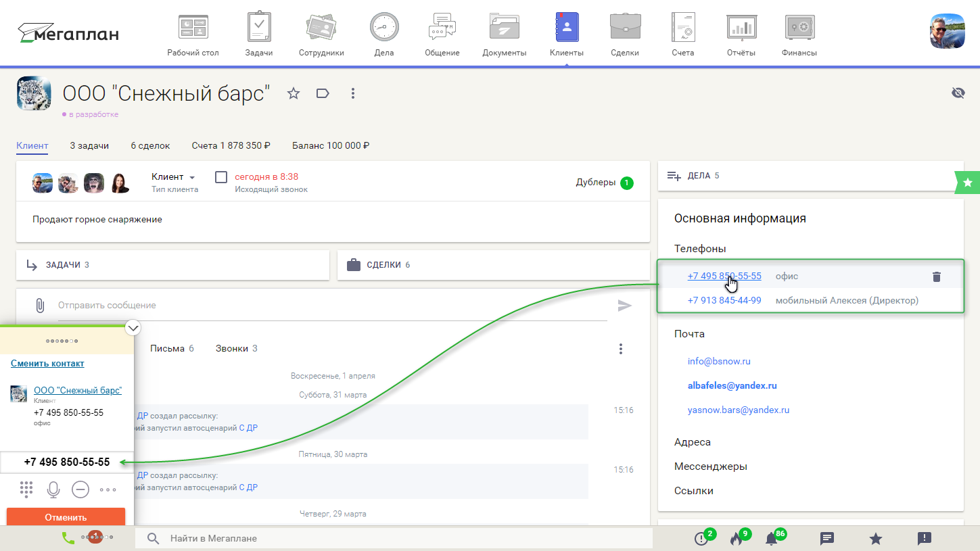The width and height of the screenshot is (980, 551).
Task: Click the mobile phone +7 913 845-44-99 link
Action: click(724, 300)
